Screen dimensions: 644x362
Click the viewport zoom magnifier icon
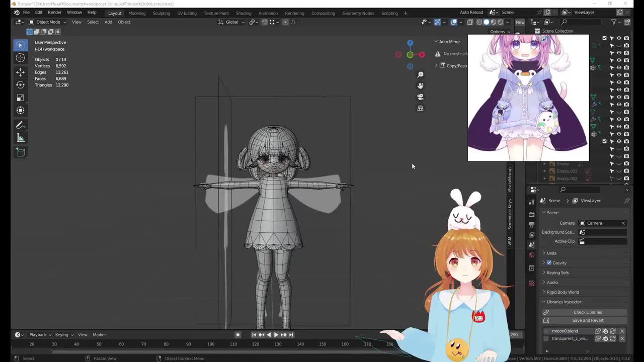pyautogui.click(x=420, y=74)
